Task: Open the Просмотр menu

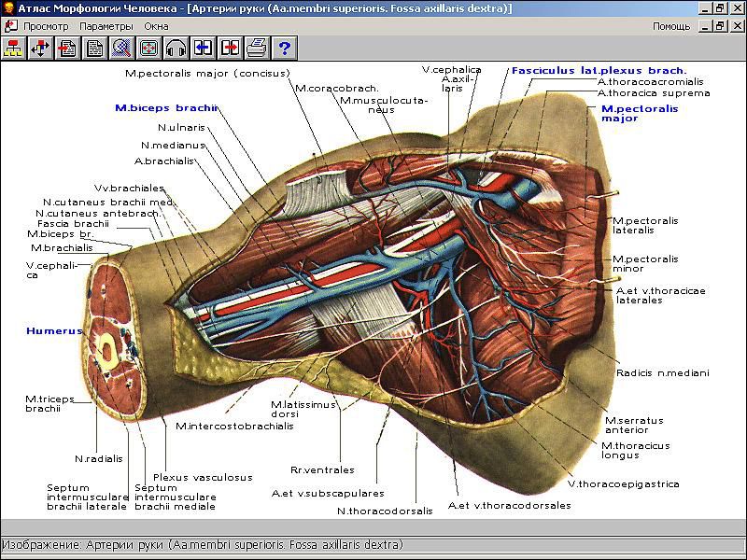Action: pyautogui.click(x=46, y=26)
